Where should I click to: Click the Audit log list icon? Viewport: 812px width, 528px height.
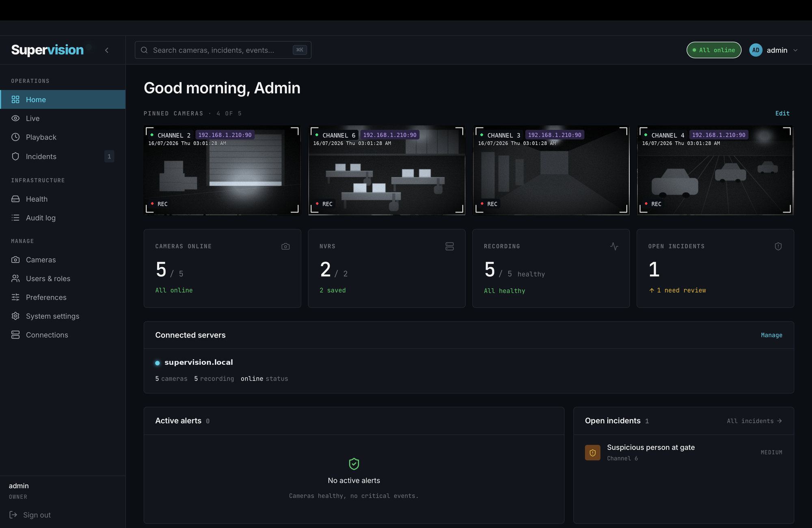(x=15, y=218)
